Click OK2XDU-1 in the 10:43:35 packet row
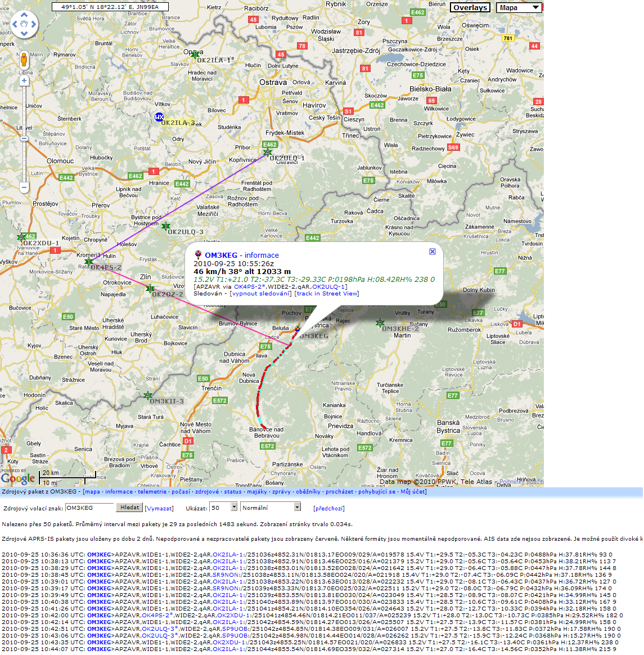The height and width of the screenshot is (655, 644). click(228, 643)
